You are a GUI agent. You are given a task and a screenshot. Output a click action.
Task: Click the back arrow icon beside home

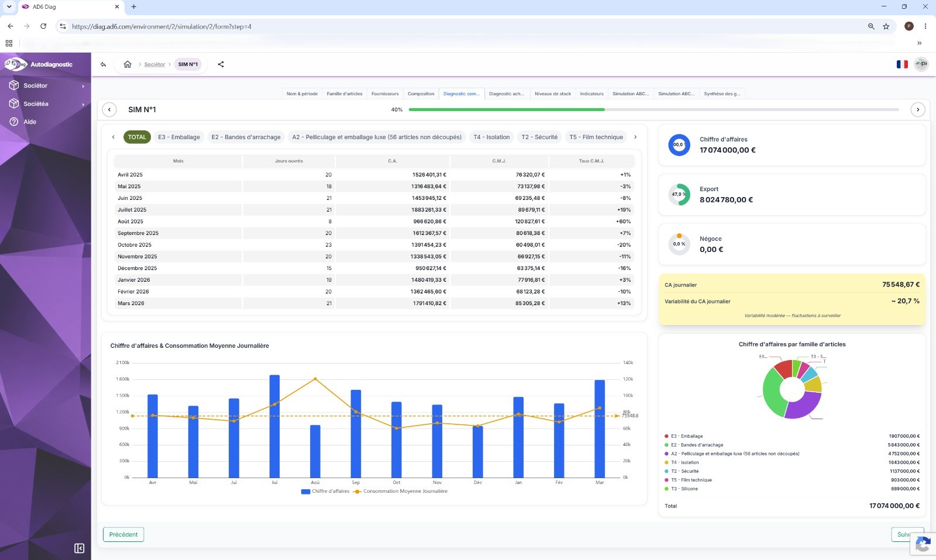(x=103, y=64)
